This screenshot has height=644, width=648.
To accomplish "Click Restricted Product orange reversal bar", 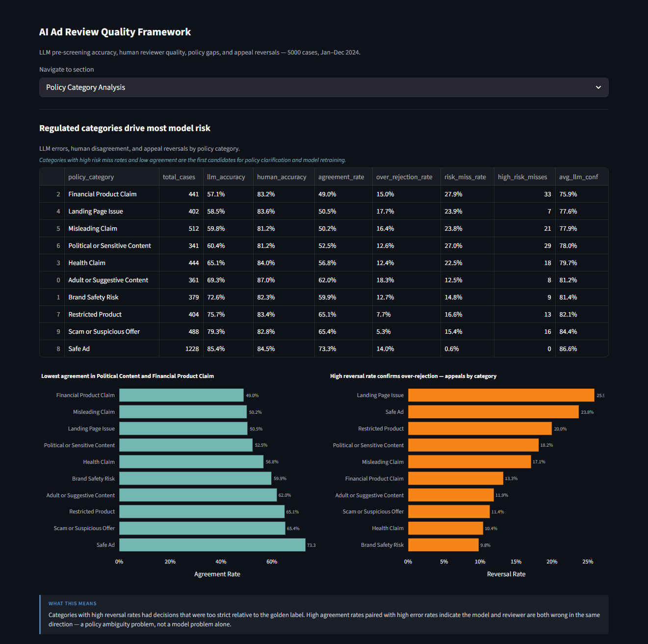I will (480, 429).
